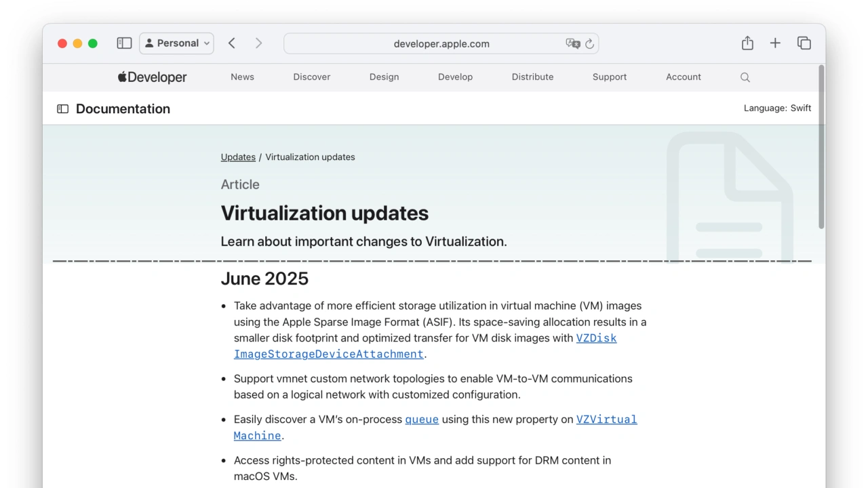
Task: Click the forward navigation arrow
Action: coord(258,43)
